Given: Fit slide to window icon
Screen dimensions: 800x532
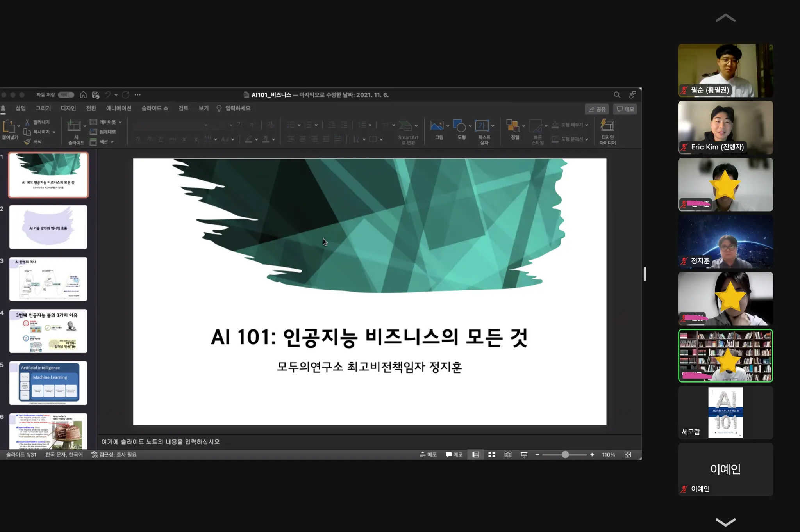Looking at the screenshot, I should point(628,455).
